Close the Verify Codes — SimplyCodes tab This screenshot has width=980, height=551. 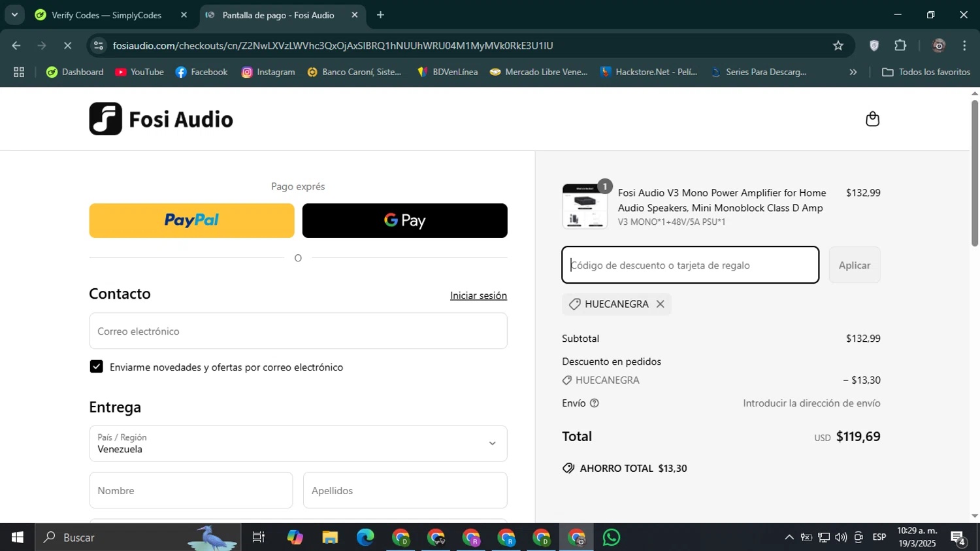pyautogui.click(x=184, y=15)
